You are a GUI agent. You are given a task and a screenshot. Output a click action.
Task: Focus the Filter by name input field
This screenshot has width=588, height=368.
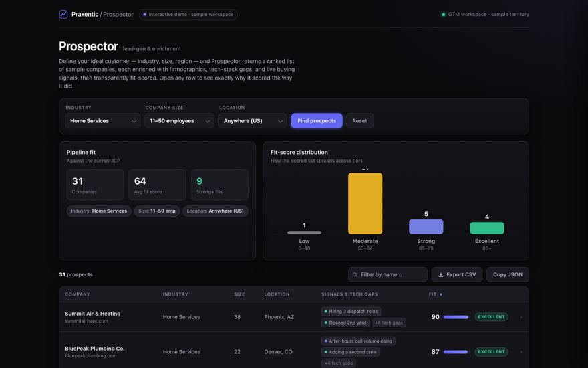tap(388, 275)
